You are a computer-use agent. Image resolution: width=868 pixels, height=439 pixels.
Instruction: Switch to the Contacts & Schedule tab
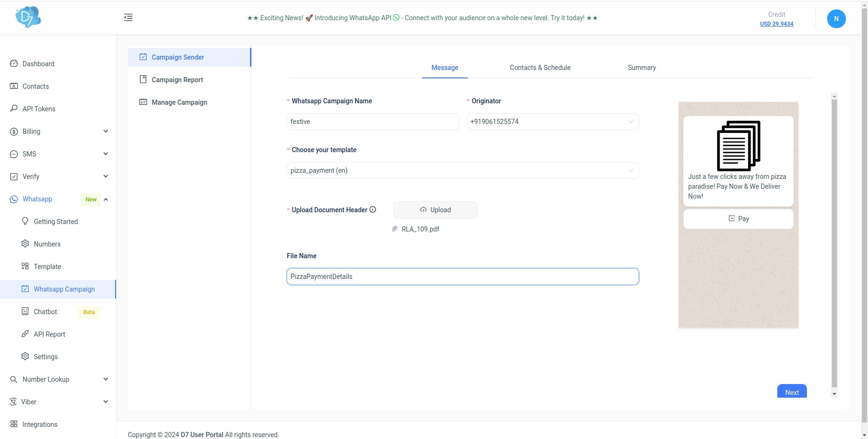(540, 68)
